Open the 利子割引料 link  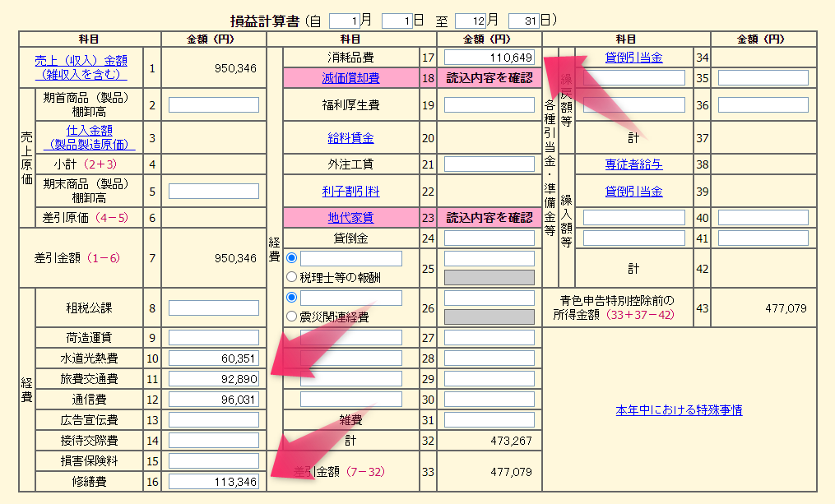pyautogui.click(x=350, y=192)
